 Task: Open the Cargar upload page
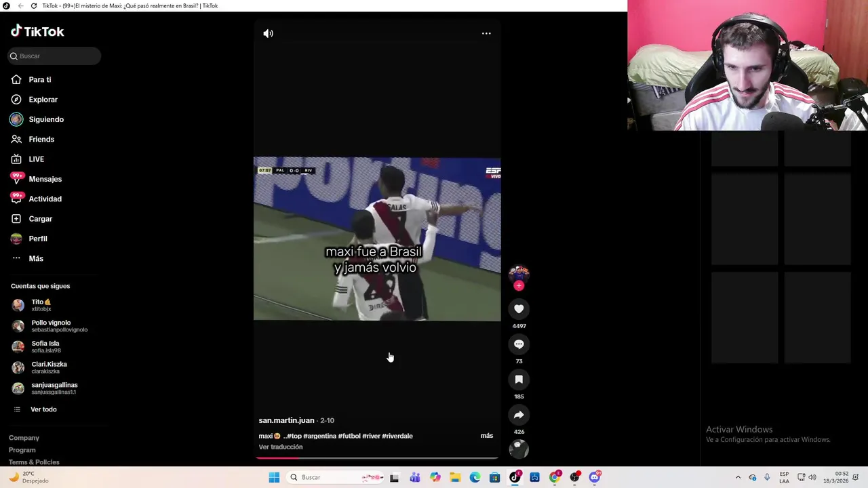point(40,219)
